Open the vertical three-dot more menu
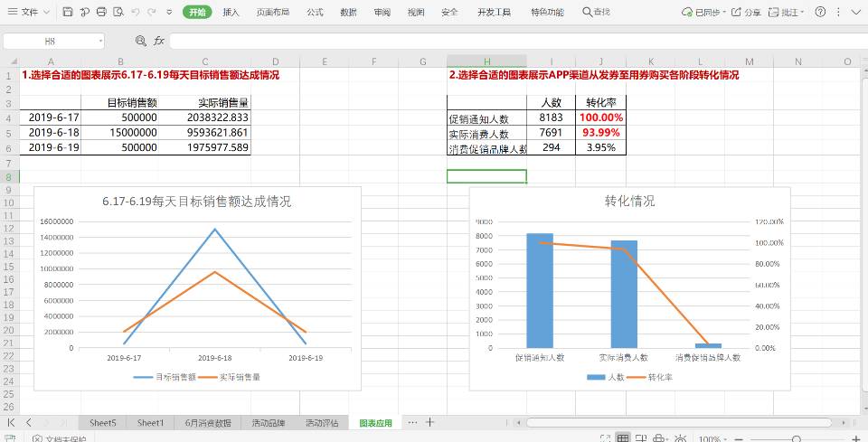This screenshot has height=442, width=868. point(839,12)
